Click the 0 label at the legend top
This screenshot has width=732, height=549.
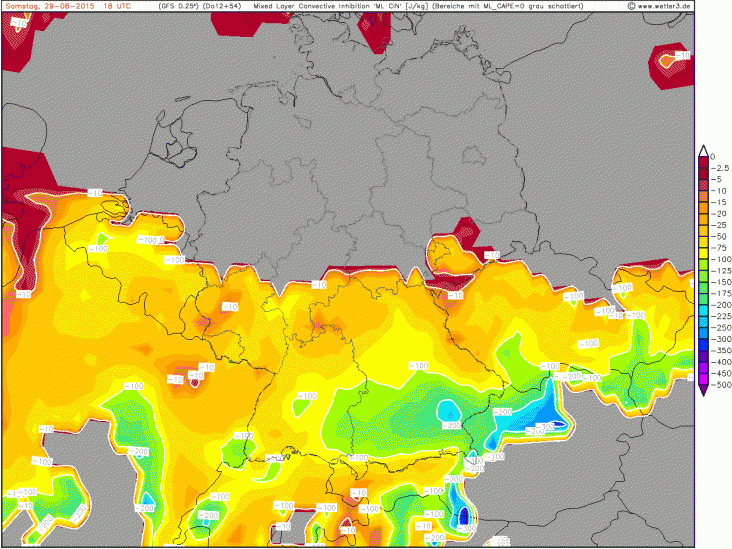[x=713, y=156]
